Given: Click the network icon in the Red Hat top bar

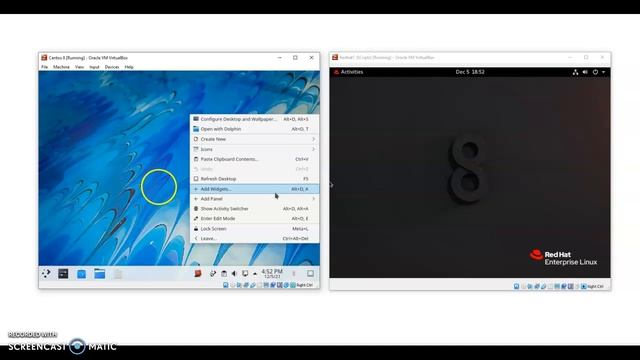Looking at the screenshot, I should click(575, 72).
